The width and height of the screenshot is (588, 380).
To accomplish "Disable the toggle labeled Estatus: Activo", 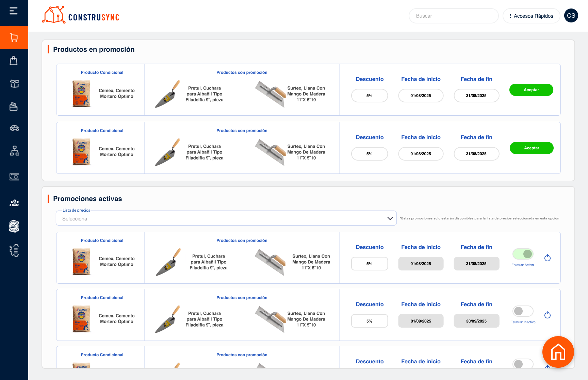I will click(523, 254).
